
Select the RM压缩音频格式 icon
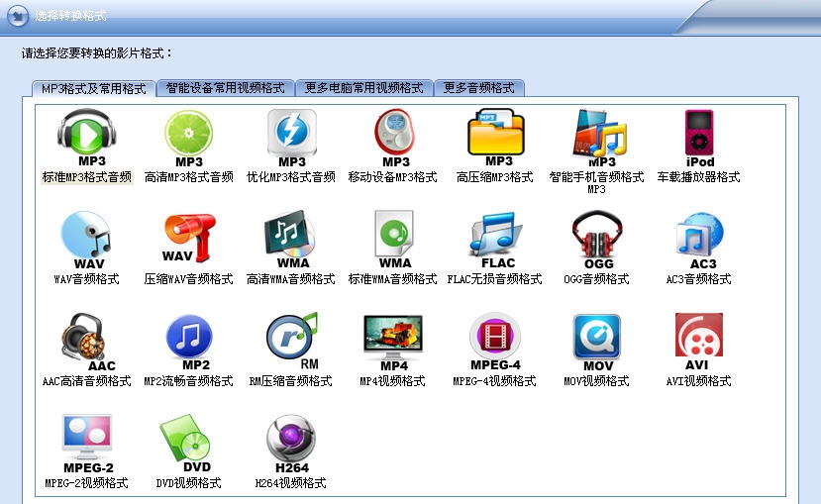[x=292, y=341]
